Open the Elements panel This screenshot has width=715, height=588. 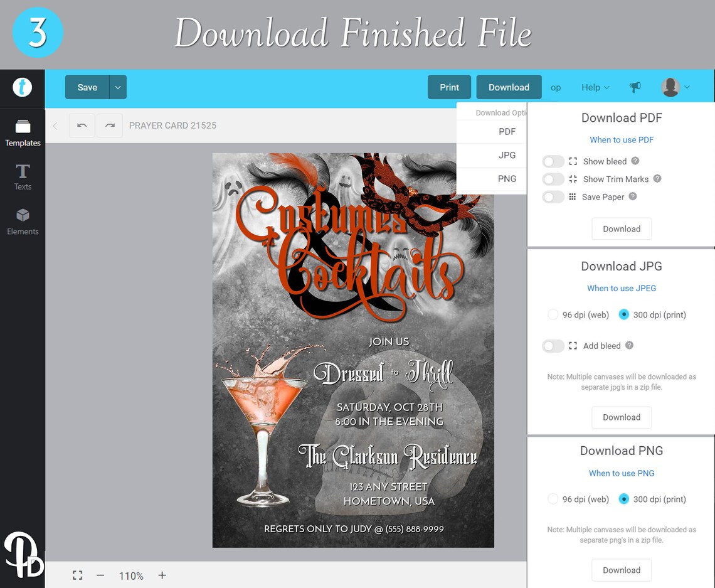click(x=23, y=222)
